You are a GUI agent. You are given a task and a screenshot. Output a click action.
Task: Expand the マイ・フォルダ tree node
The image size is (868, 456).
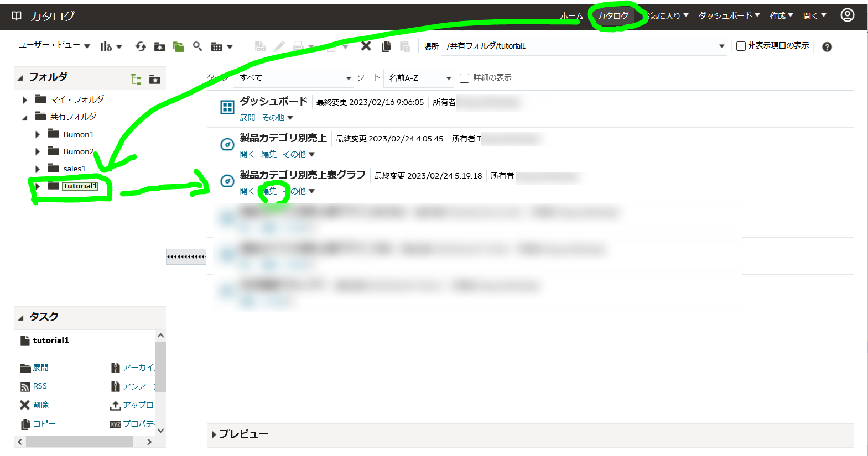click(x=25, y=100)
